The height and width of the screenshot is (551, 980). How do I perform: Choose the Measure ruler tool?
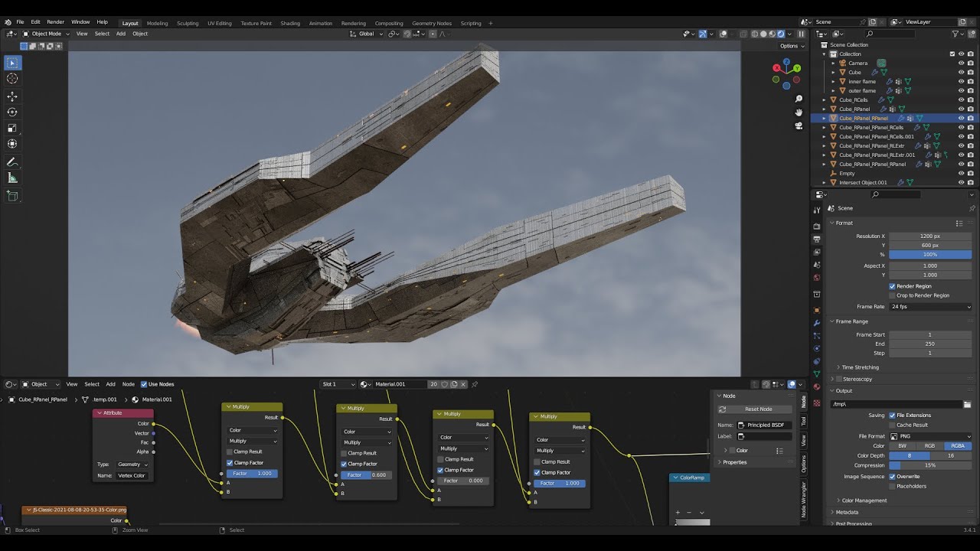12,178
